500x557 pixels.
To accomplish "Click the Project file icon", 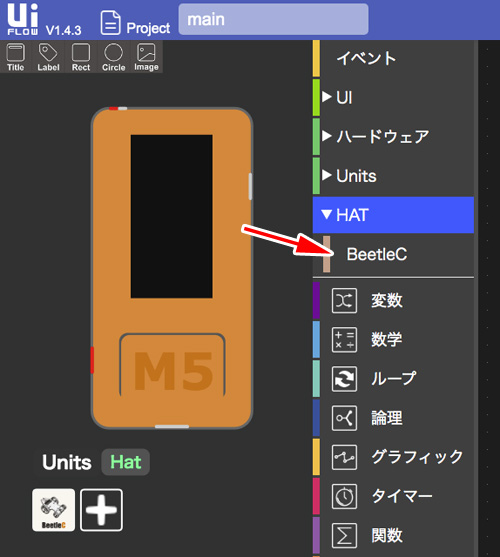I will click(110, 23).
